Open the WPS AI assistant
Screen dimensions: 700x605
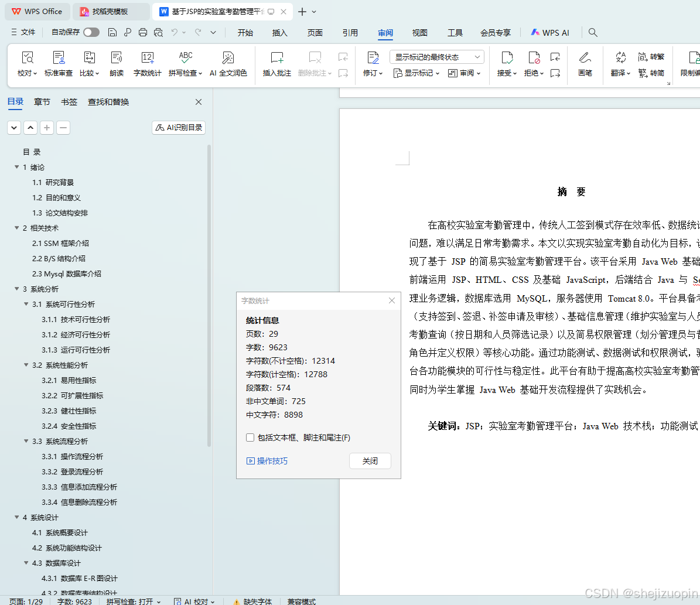[x=549, y=32]
